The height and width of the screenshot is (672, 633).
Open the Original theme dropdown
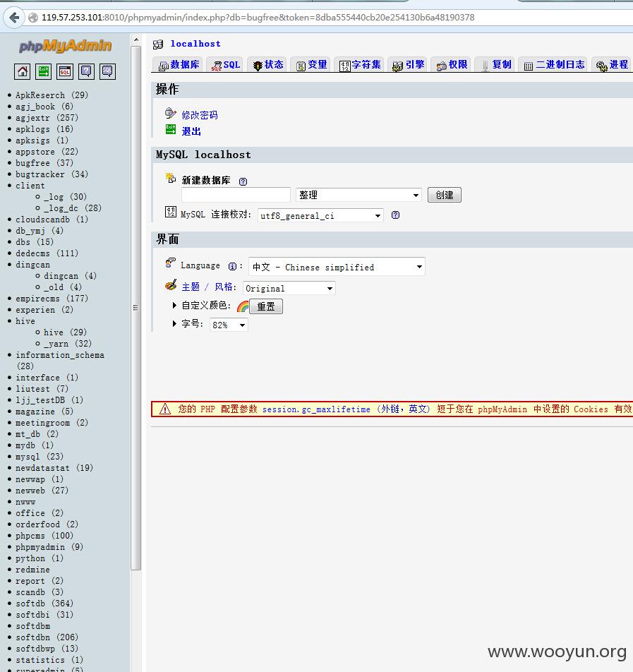tap(289, 289)
